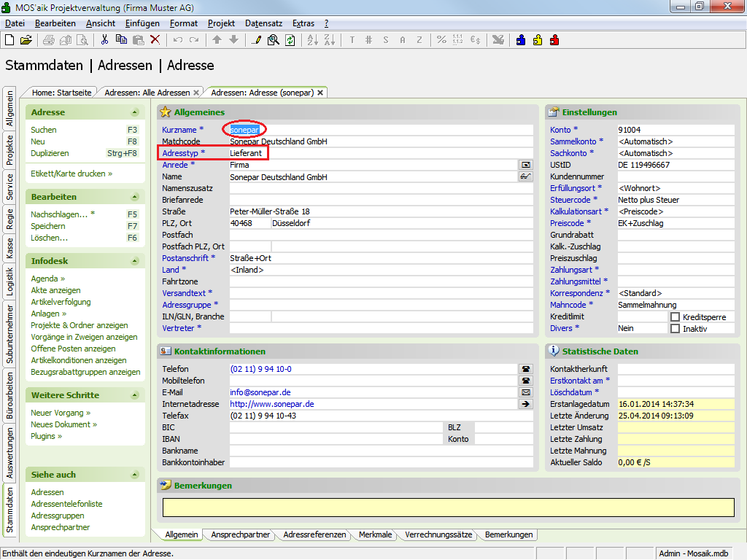Click the Cut scissors icon
Screen dimensions: 747x560
pos(104,40)
